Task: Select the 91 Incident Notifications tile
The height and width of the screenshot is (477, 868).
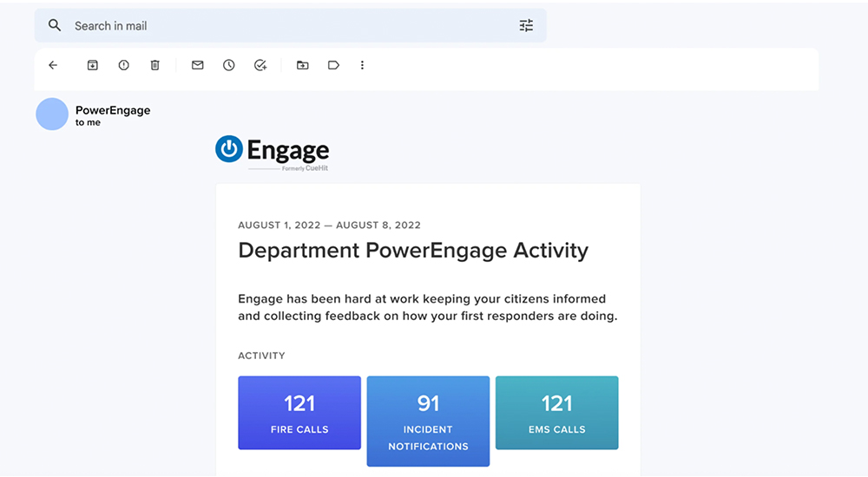Action: 428,421
